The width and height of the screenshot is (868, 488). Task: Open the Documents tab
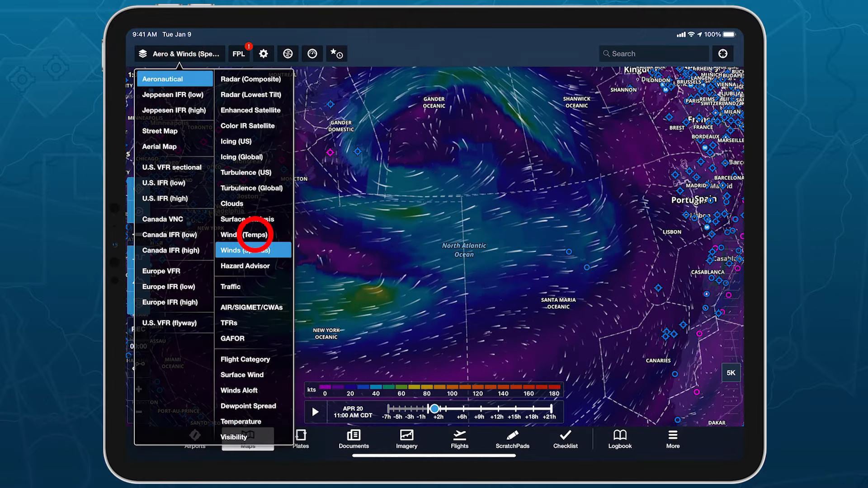click(354, 439)
